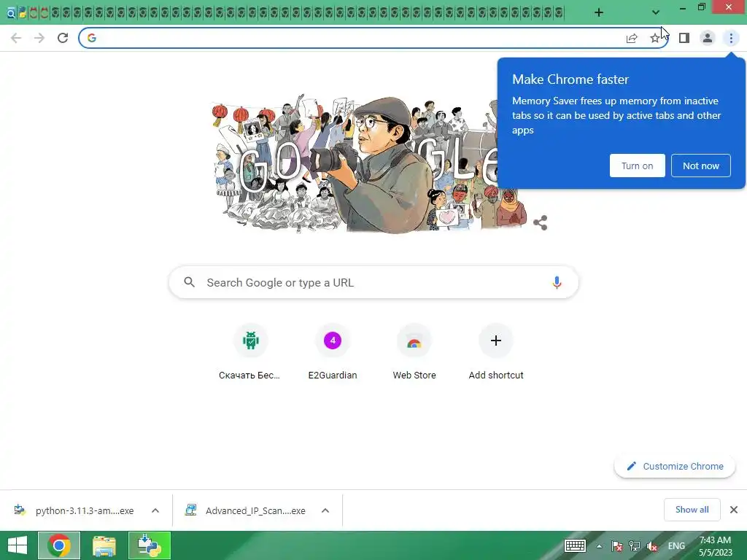
Task: Open the clock showing 7:43 AM
Action: coord(715,546)
